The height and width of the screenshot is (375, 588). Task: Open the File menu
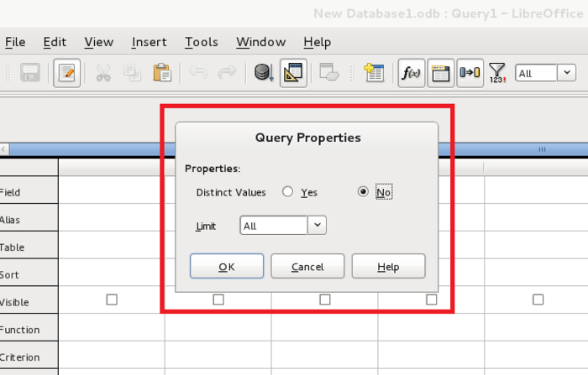pyautogui.click(x=15, y=42)
